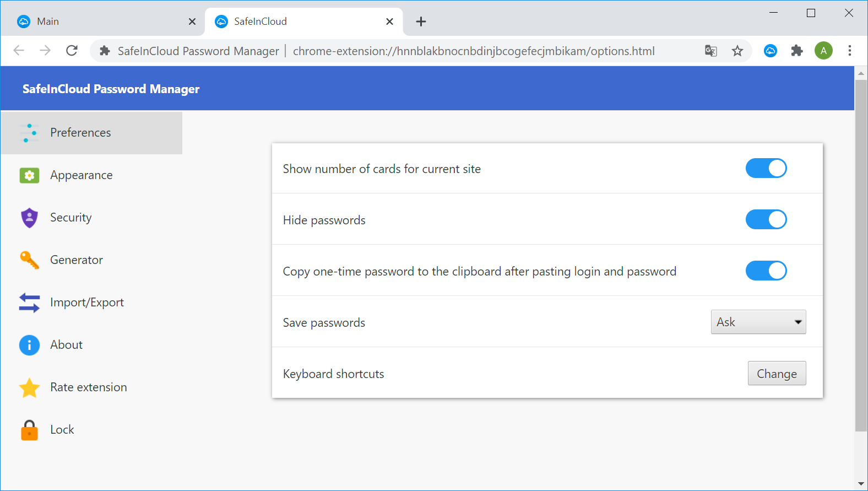Click the Generator key icon
This screenshot has height=491, width=868.
(x=29, y=260)
